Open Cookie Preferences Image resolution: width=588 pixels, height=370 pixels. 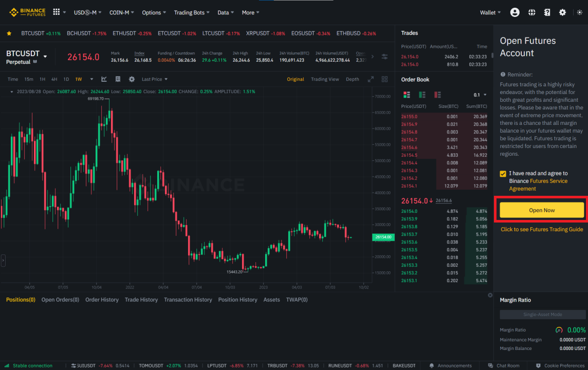[x=560, y=365]
